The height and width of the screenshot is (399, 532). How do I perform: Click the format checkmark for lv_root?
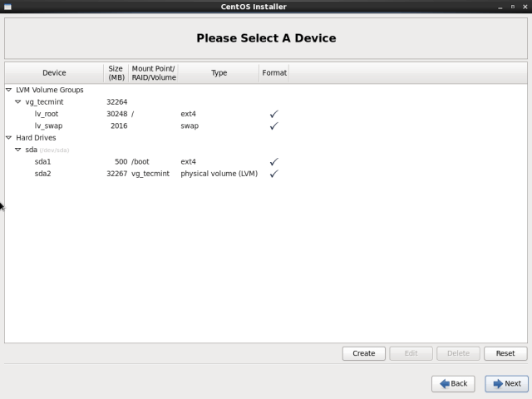click(273, 114)
